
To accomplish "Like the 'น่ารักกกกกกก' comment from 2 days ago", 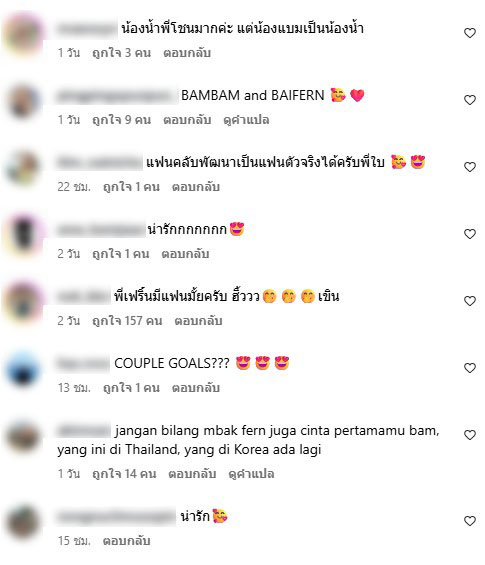I will 470,234.
